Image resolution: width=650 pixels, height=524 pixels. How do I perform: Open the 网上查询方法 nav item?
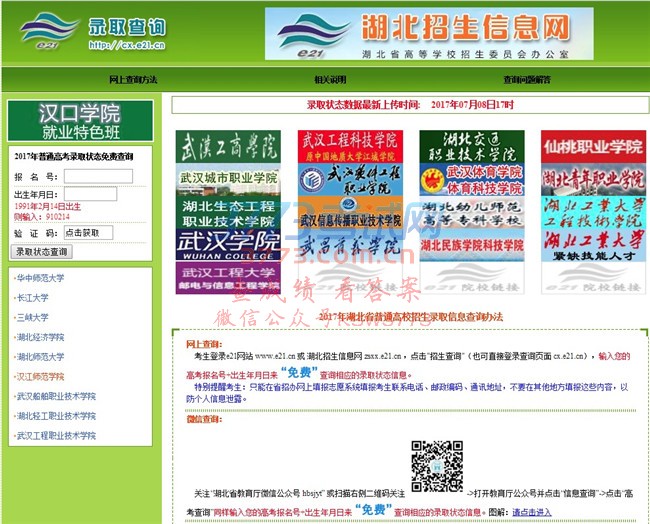[132, 79]
